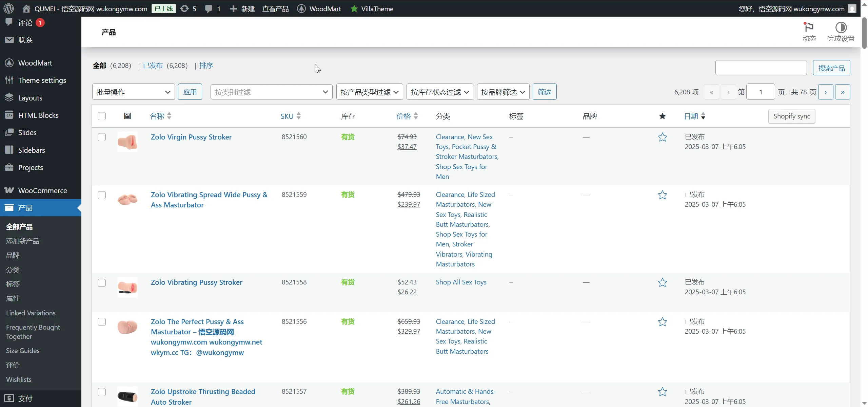Open the 动态 activity flag icon
This screenshot has height=407, width=868.
(x=809, y=27)
